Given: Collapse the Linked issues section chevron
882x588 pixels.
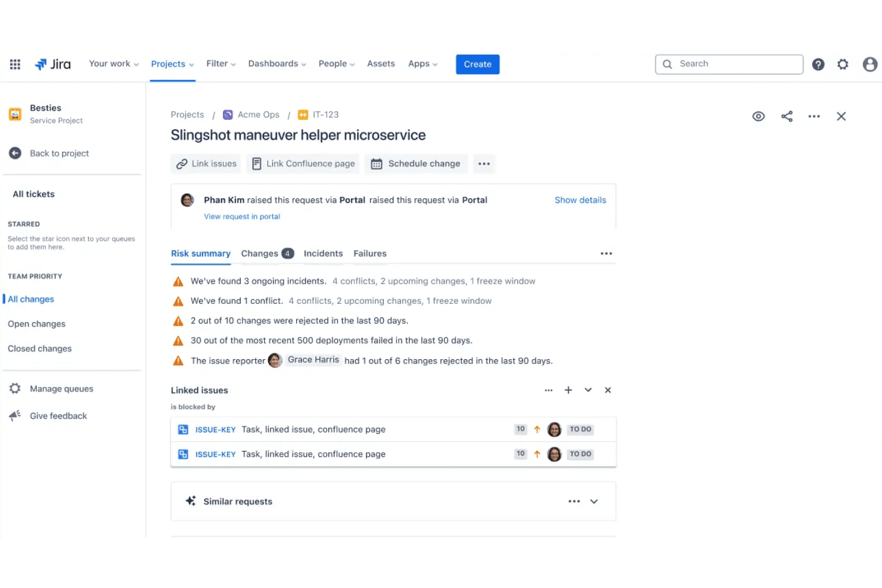Looking at the screenshot, I should (x=588, y=390).
